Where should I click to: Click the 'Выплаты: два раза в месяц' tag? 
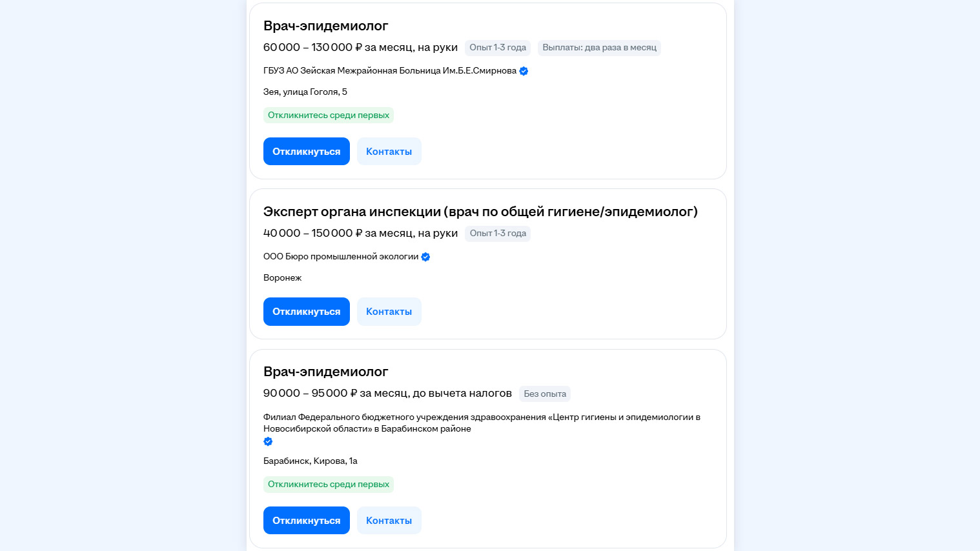[599, 48]
